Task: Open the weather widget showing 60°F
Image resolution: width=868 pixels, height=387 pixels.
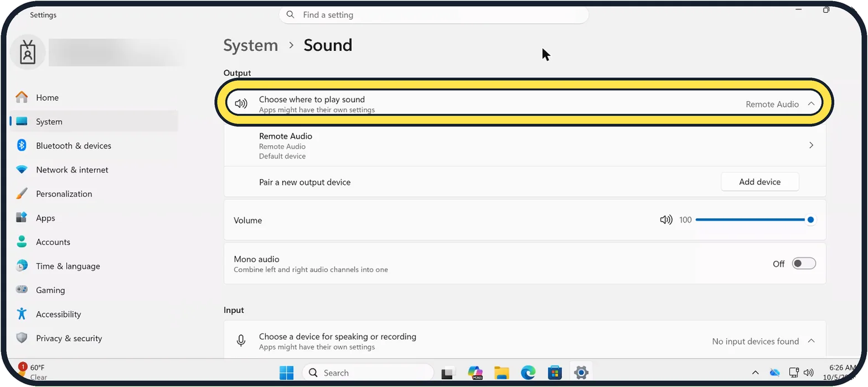Action: point(33,372)
